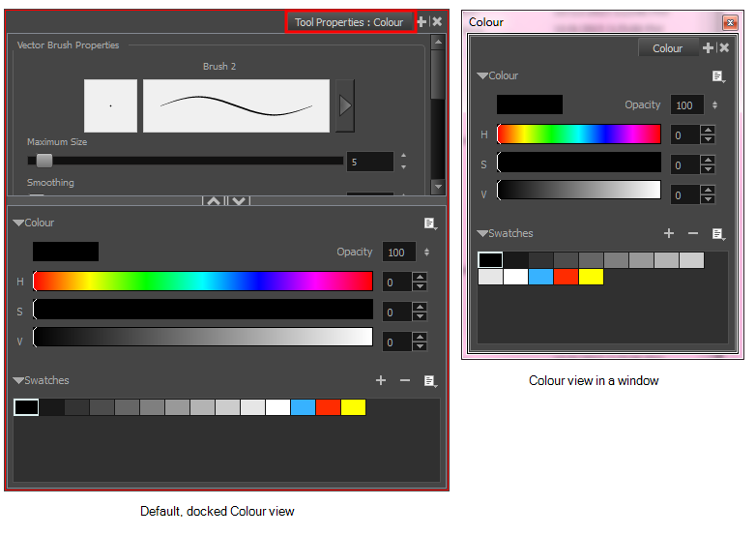Select the Brush 2 stroke preview thumbnail
756x535 pixels.
click(x=236, y=105)
